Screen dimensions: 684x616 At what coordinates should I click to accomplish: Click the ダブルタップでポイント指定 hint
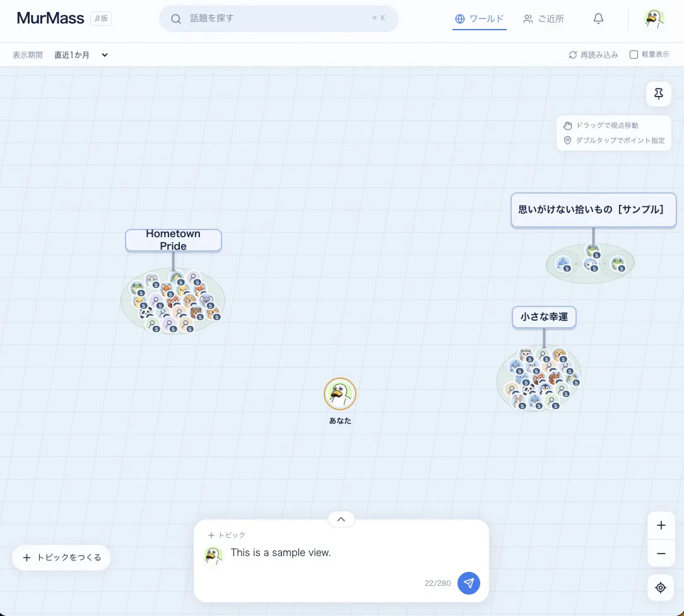614,141
